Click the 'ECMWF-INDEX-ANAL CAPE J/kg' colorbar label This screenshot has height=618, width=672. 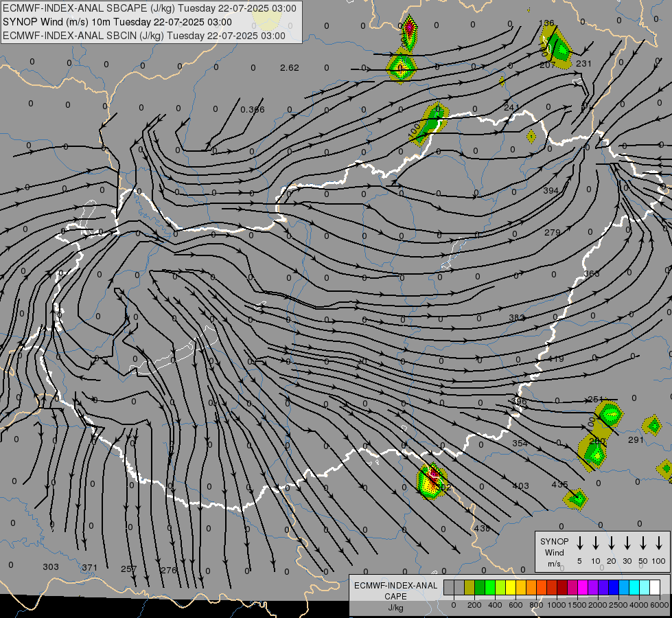point(395,596)
